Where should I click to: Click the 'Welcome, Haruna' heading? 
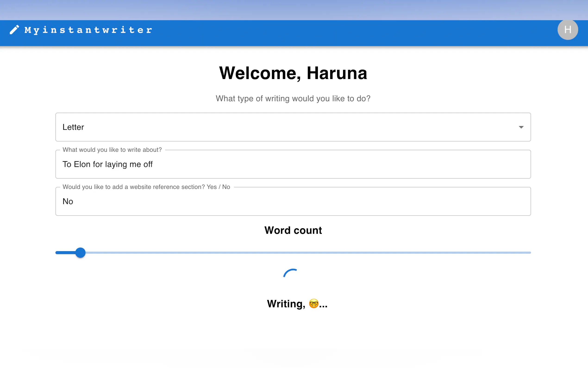point(293,73)
